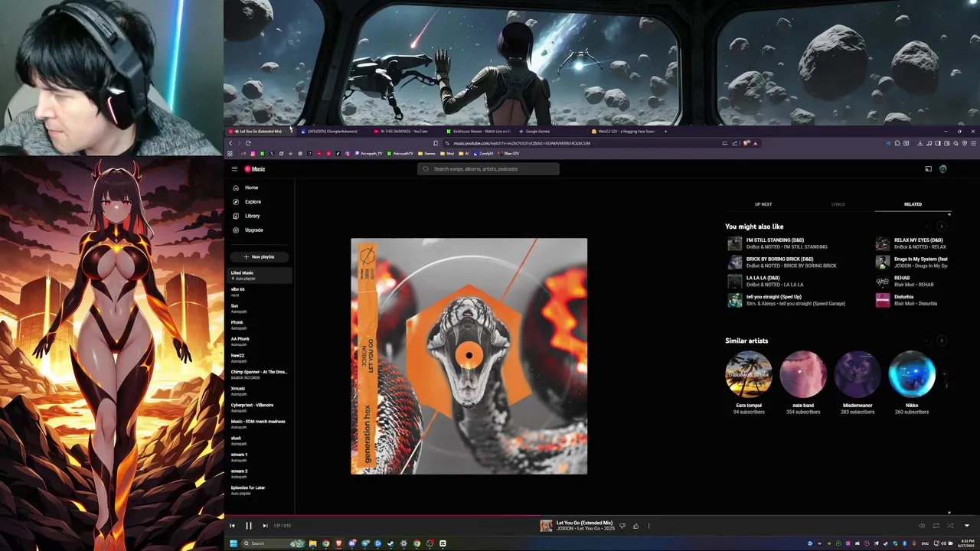
Task: Open the taskbar clock and date
Action: click(965, 543)
